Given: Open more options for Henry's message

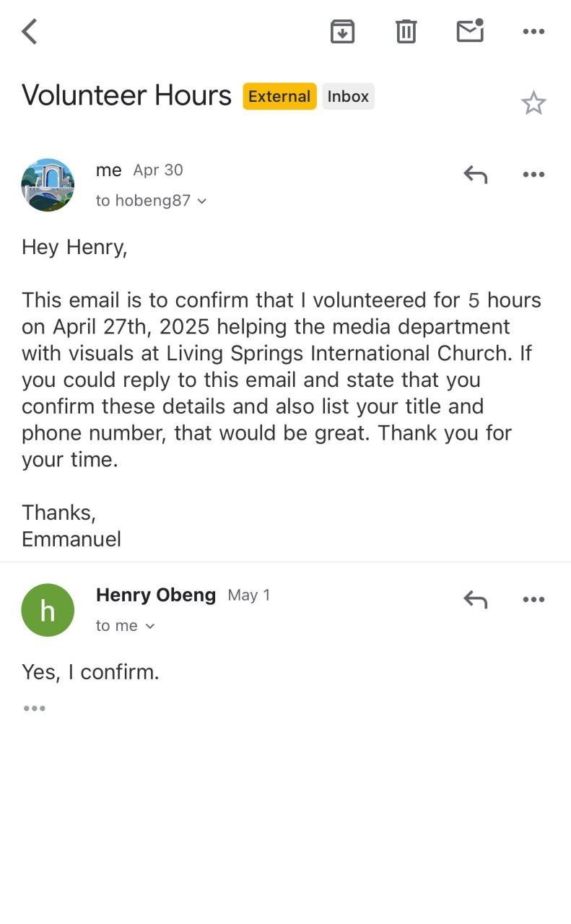Looking at the screenshot, I should [x=533, y=599].
